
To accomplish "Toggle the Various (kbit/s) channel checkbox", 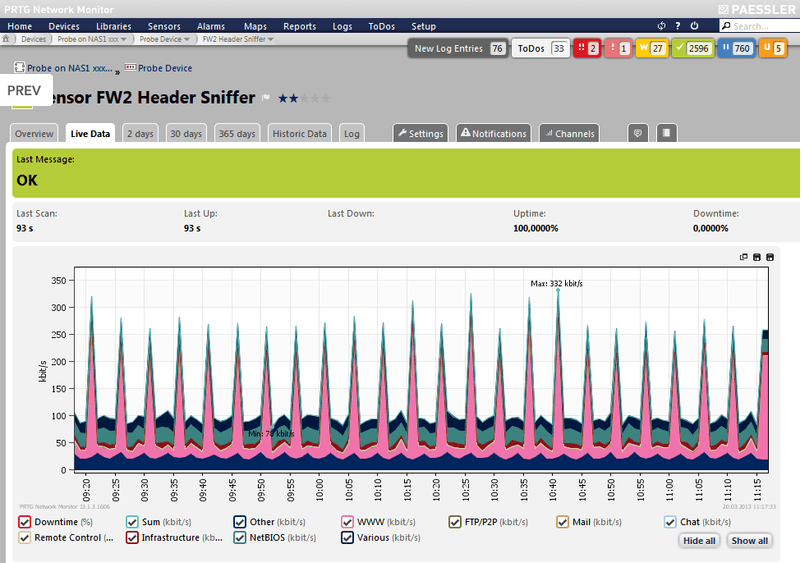I will 347,537.
